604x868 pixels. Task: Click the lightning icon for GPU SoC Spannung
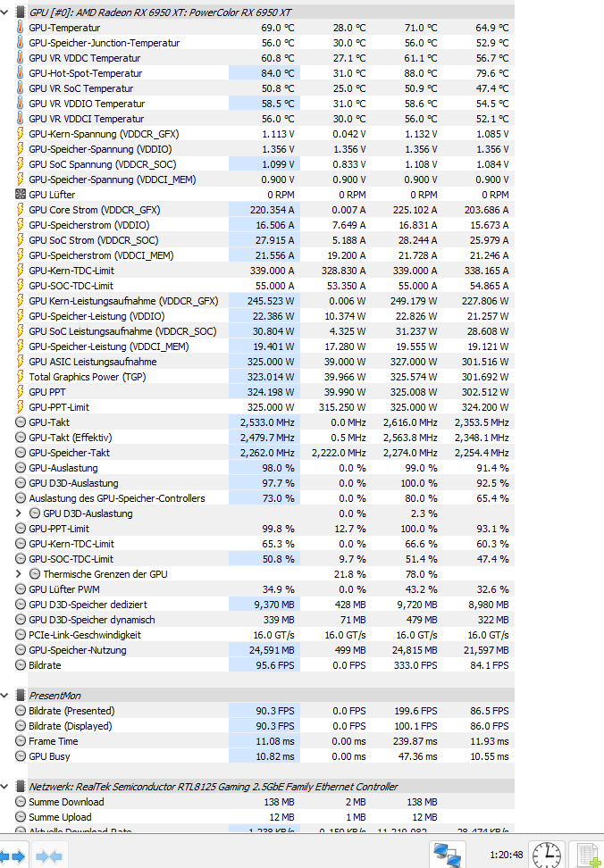coord(20,164)
